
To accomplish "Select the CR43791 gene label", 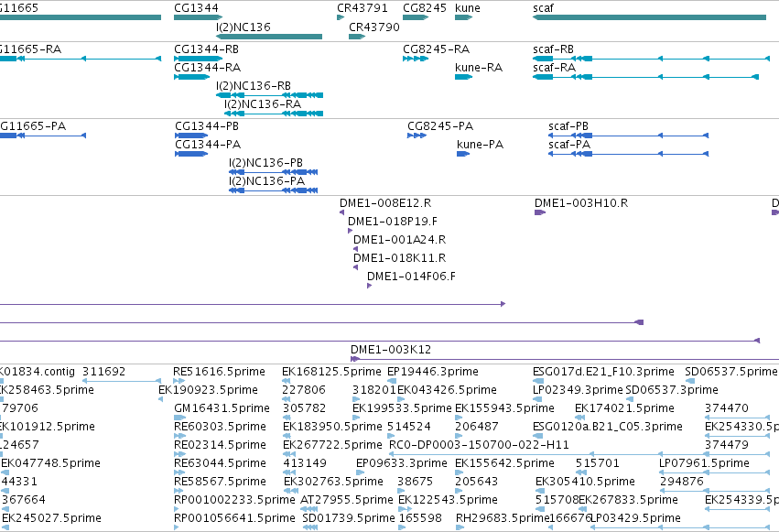I will click(x=362, y=8).
